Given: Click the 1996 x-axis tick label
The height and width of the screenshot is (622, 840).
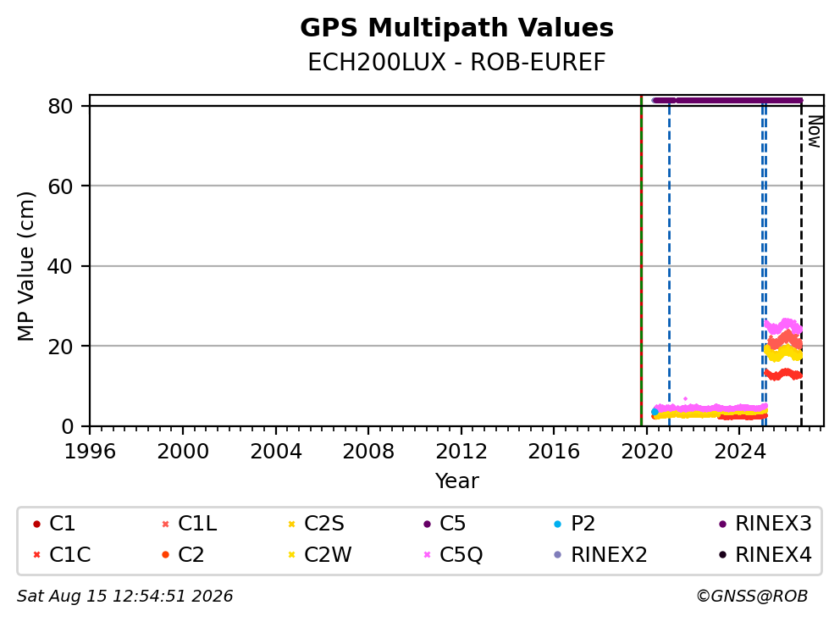Looking at the screenshot, I should (90, 452).
